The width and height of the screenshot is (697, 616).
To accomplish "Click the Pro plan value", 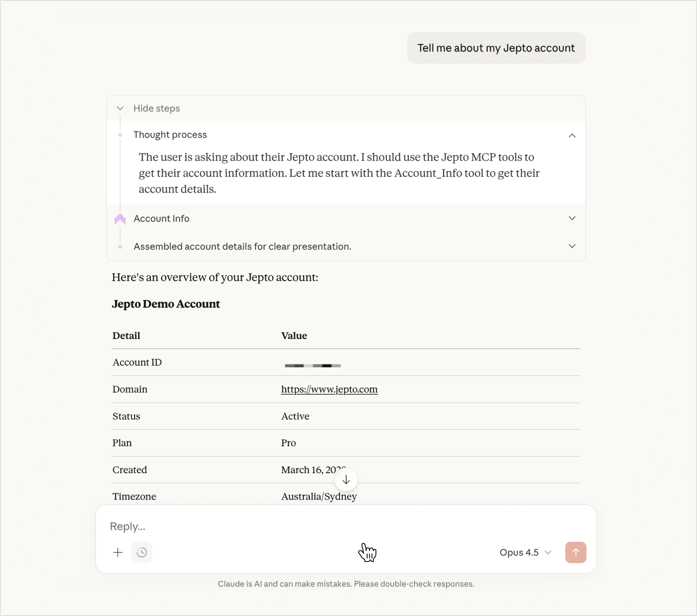I will (x=288, y=443).
